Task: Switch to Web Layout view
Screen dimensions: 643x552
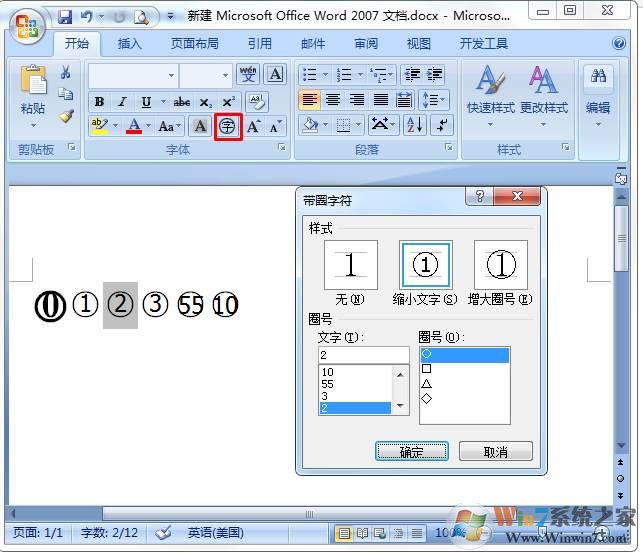Action: point(380,533)
